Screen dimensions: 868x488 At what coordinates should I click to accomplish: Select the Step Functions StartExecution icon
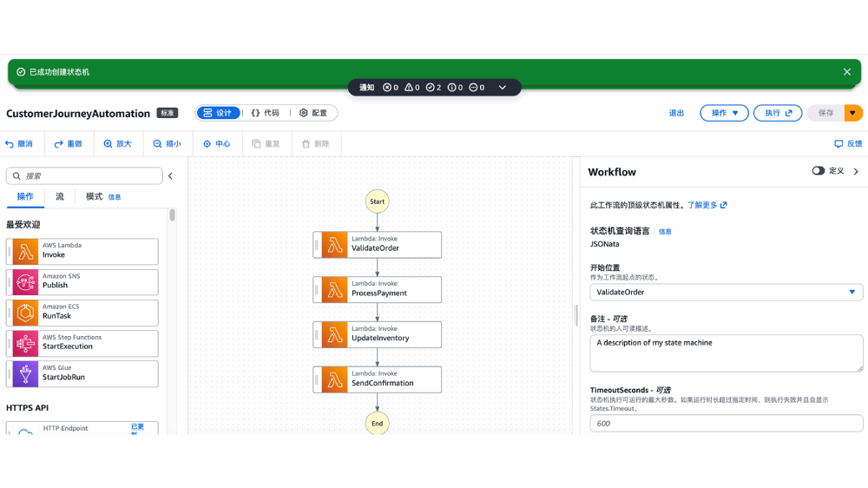[26, 343]
